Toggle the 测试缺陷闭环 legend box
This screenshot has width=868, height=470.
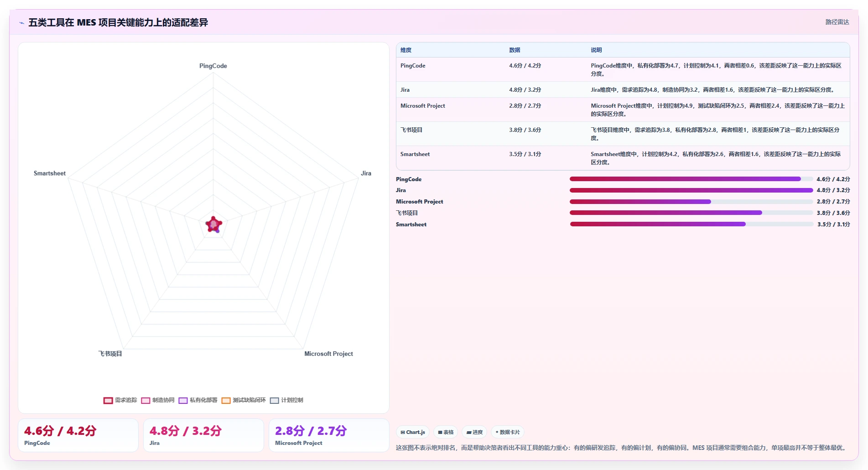[226, 401]
